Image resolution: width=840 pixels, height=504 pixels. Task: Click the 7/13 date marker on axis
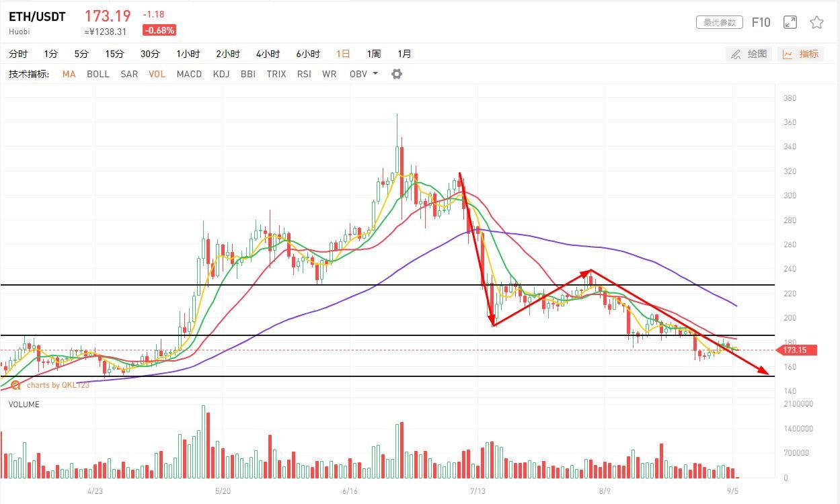(x=477, y=491)
